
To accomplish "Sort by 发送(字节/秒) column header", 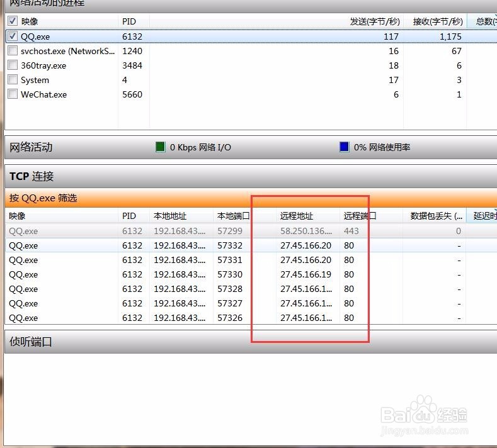I will pos(375,21).
